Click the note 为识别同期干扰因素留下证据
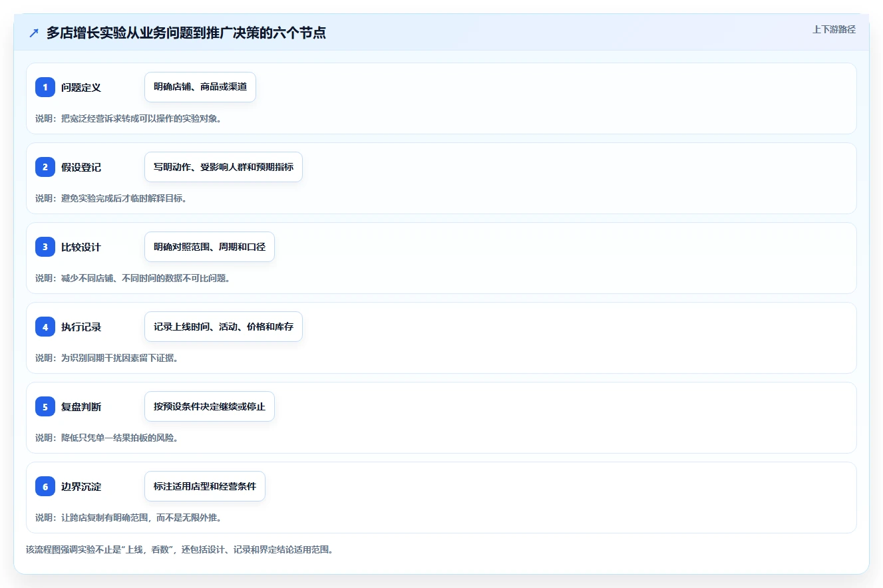This screenshot has height=588, width=883. pos(106,358)
